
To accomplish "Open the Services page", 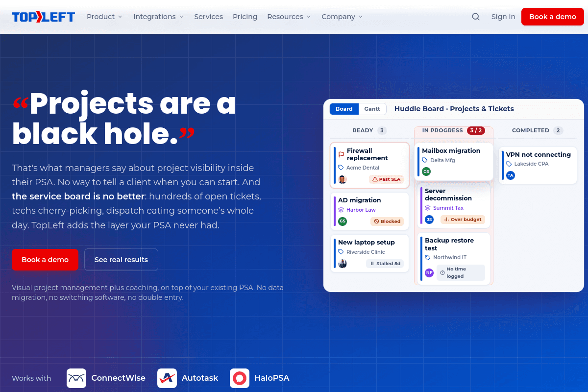I will tap(208, 17).
